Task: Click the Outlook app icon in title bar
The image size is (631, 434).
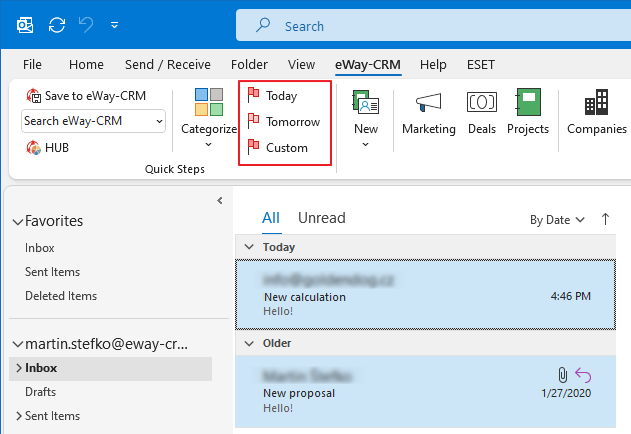Action: click(25, 25)
